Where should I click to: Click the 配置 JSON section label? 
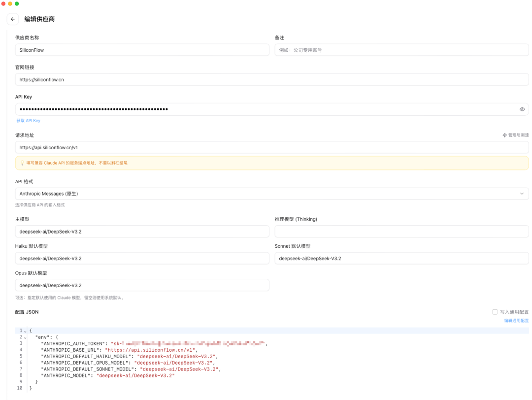click(x=27, y=312)
